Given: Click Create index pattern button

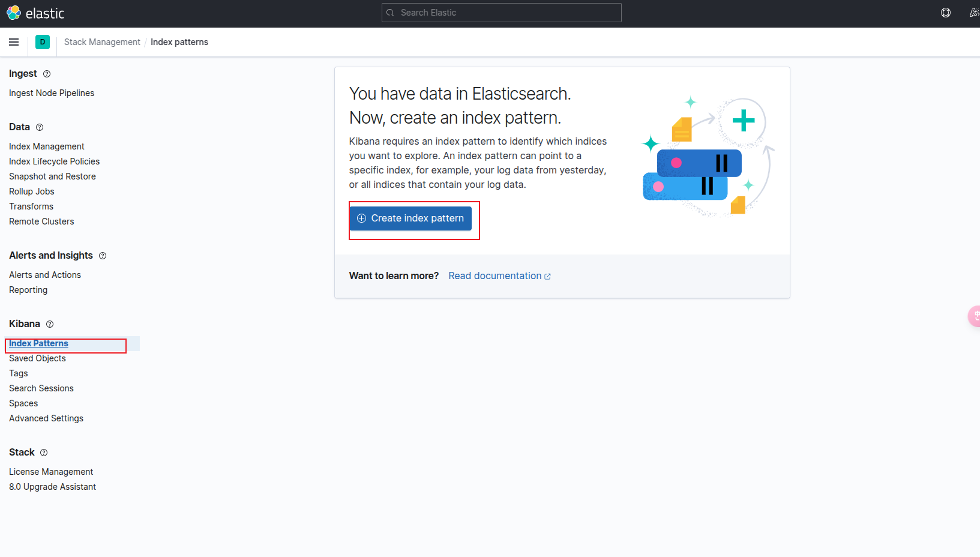Looking at the screenshot, I should coord(410,218).
